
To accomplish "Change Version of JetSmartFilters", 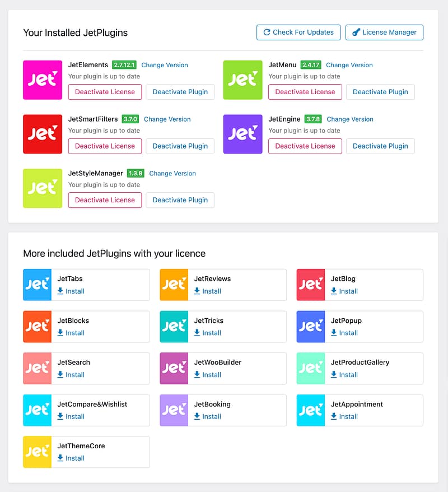I will [x=167, y=119].
